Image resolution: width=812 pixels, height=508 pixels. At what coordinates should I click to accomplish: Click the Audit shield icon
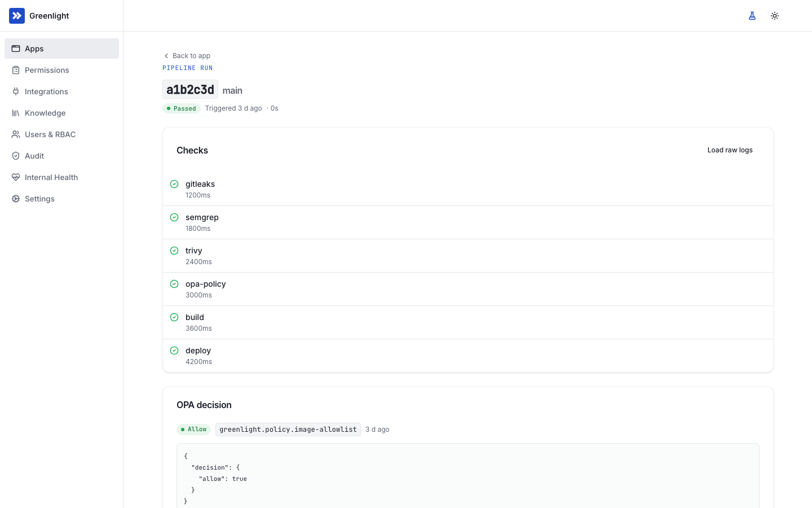coord(16,156)
